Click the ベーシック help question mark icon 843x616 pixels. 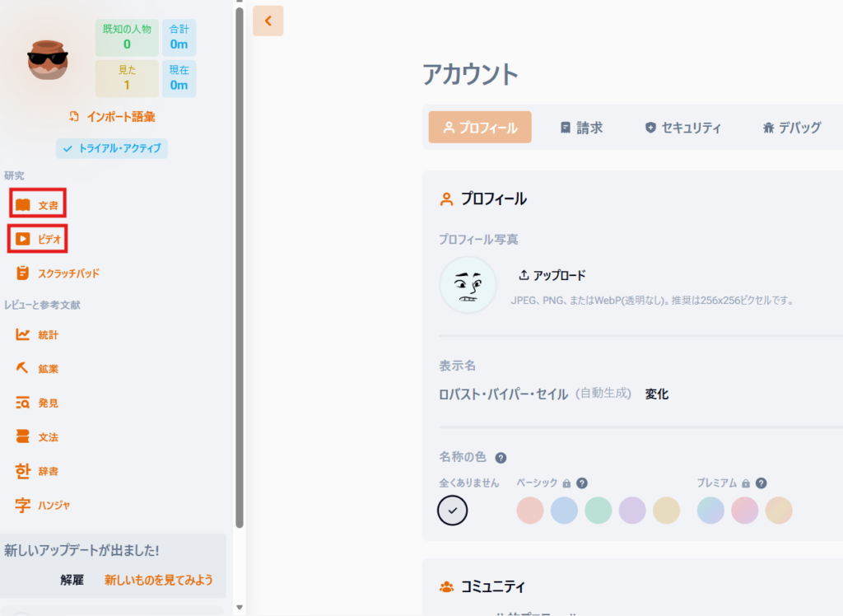coord(582,483)
